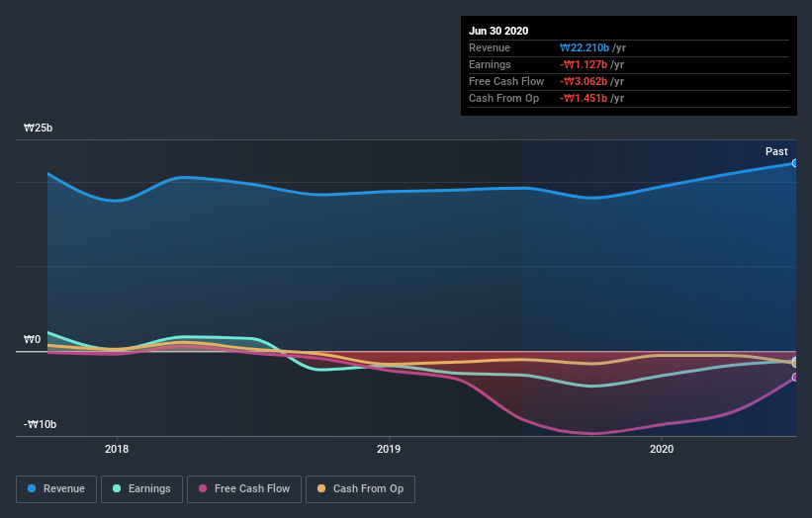The image size is (812, 518).
Task: Click the Revenue label in tooltip
Action: click(490, 47)
